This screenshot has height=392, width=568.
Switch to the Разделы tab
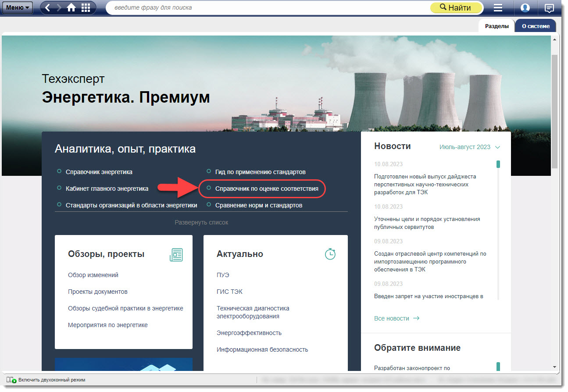coord(497,26)
